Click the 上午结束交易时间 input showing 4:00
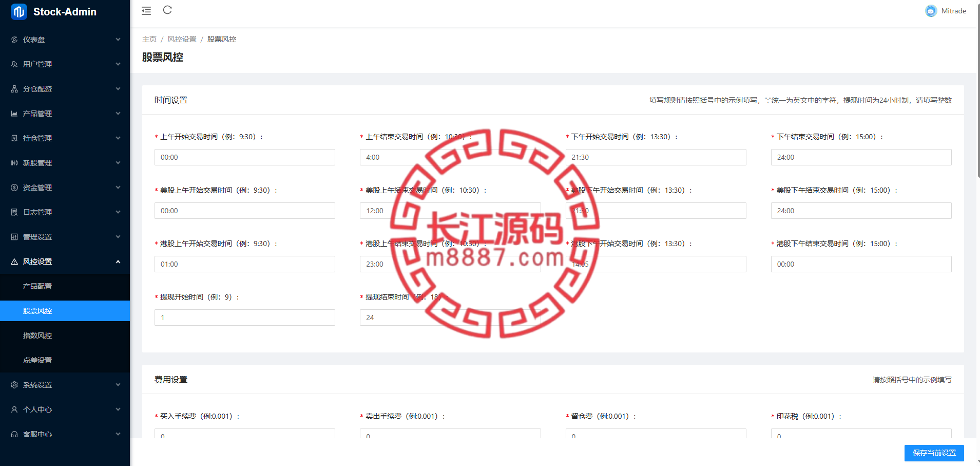This screenshot has width=980, height=466. (450, 157)
